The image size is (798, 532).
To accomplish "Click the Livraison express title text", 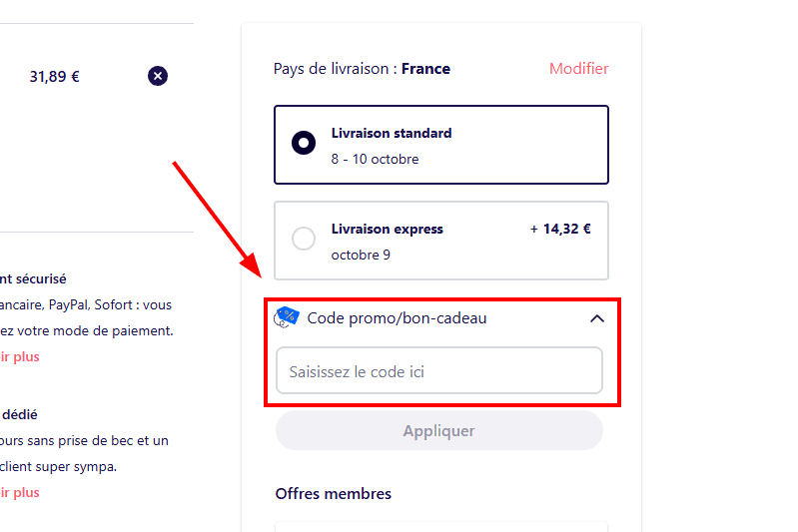I will (388, 229).
